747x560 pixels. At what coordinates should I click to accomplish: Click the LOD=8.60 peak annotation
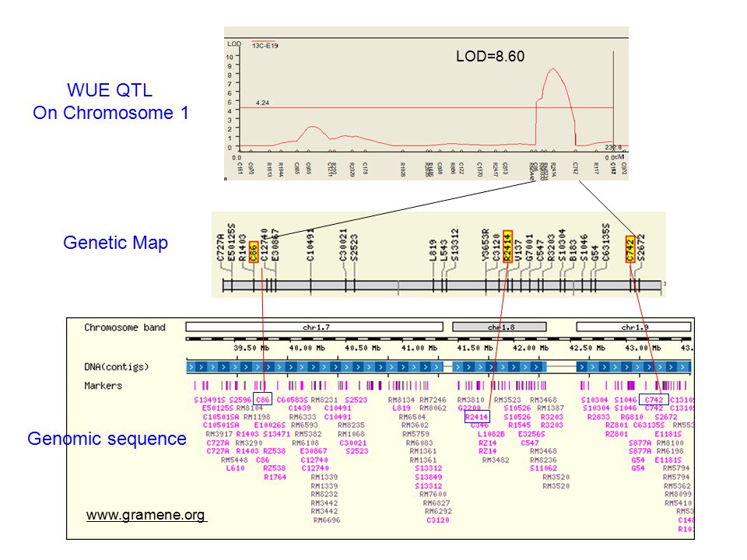(490, 56)
